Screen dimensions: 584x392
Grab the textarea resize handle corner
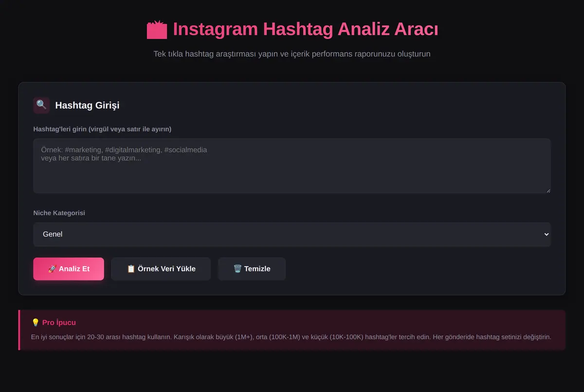click(x=548, y=191)
